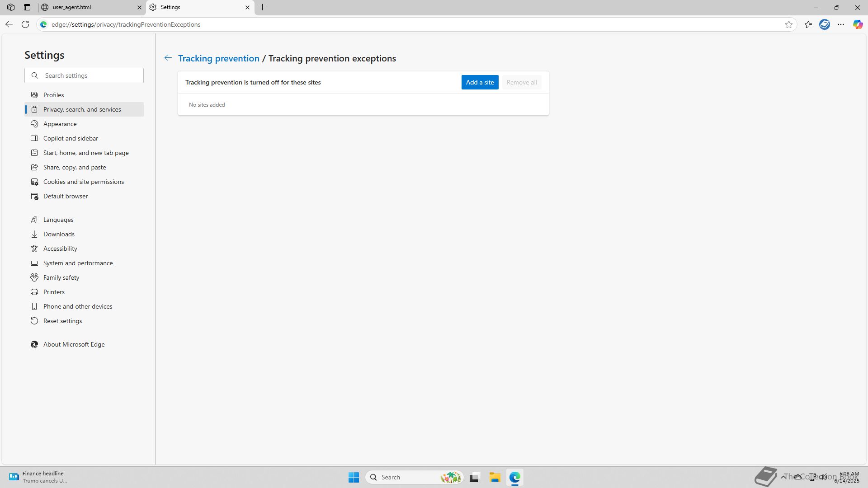
Task: Click the browser refresh icon
Action: click(25, 24)
